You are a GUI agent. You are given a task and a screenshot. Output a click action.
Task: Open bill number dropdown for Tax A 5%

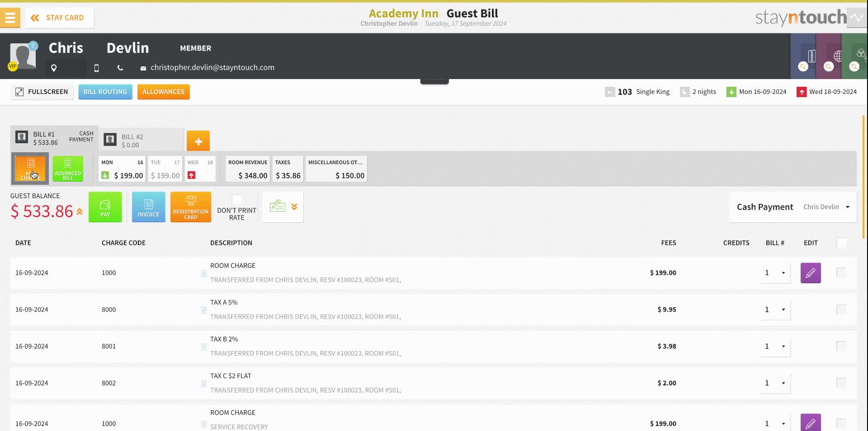tap(775, 309)
